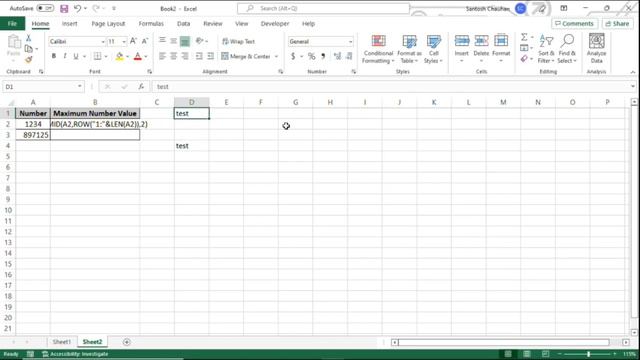Click the Cut scissors icon
640x360 pixels.
pyautogui.click(x=29, y=38)
